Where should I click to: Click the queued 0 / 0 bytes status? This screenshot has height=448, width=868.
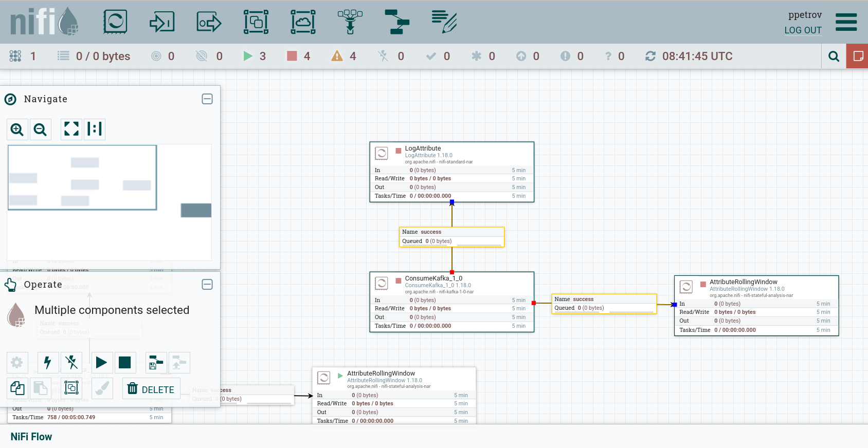[x=103, y=56]
